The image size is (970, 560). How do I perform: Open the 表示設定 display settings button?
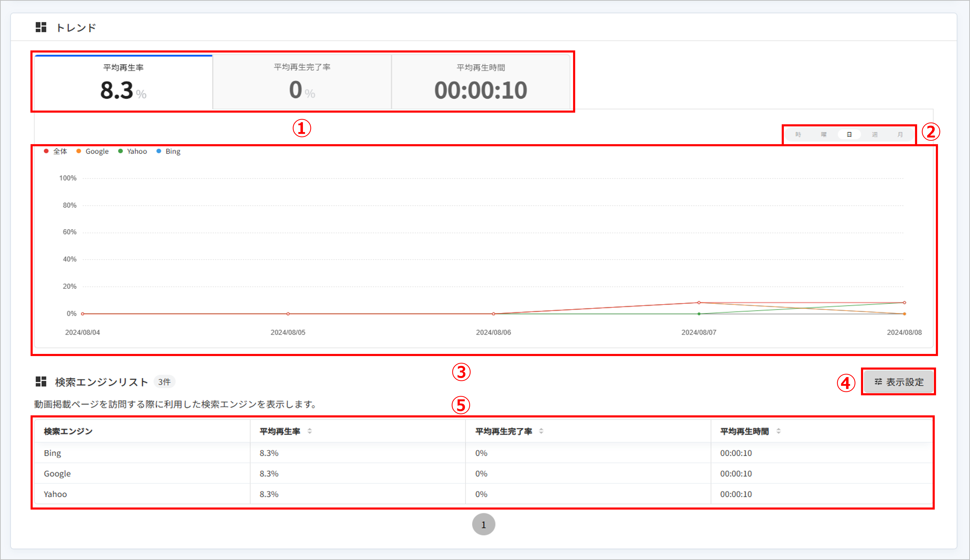(x=899, y=382)
